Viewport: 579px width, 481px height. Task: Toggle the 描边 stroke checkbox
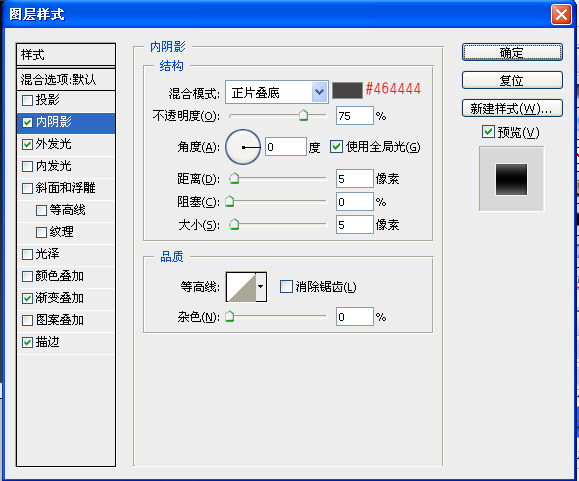28,343
